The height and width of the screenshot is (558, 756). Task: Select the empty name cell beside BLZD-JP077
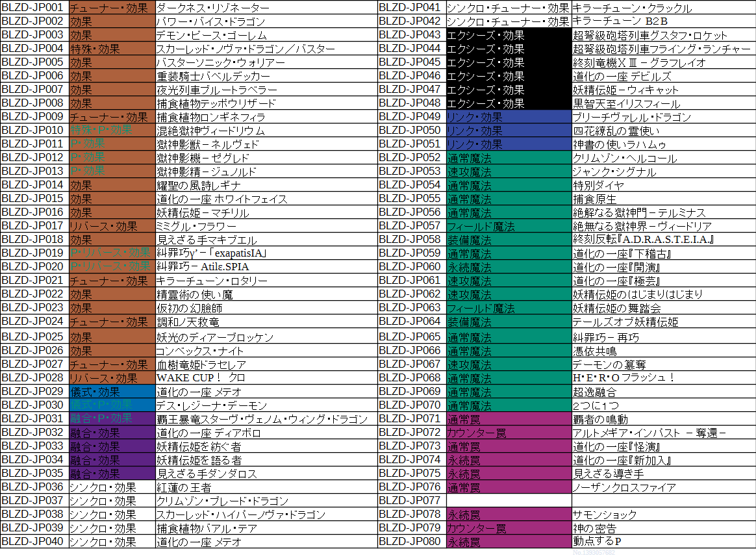[662, 500]
